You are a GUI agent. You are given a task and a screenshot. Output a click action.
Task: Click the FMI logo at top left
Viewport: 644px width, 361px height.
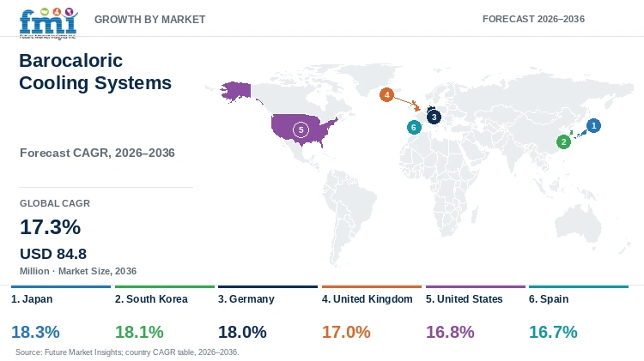coord(48,22)
